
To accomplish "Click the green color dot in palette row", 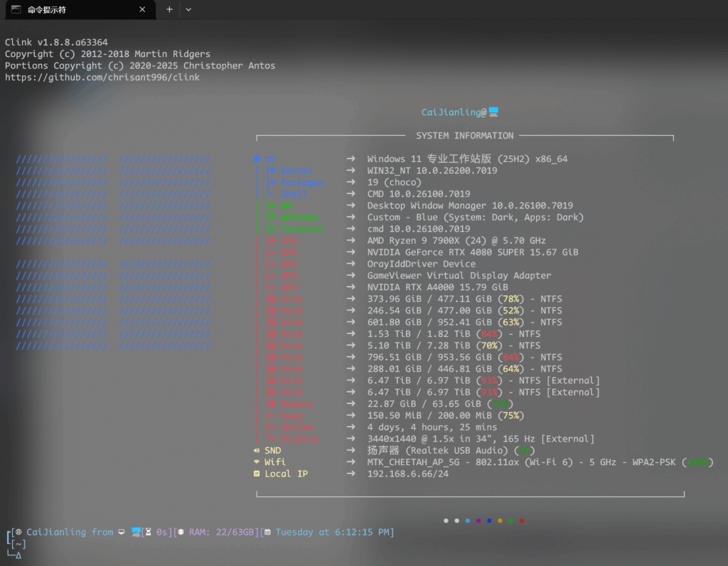I will [511, 520].
